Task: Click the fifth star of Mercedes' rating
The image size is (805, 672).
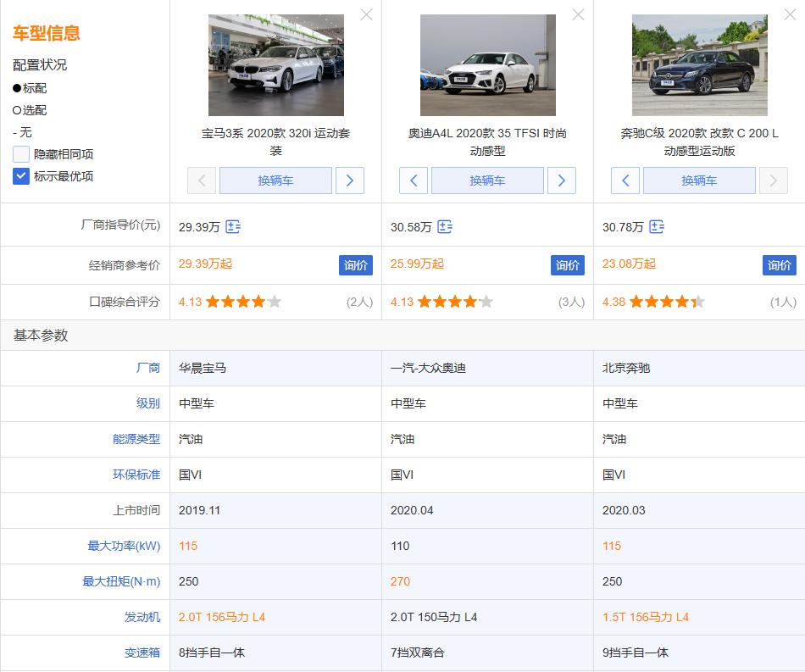Action: tap(697, 300)
